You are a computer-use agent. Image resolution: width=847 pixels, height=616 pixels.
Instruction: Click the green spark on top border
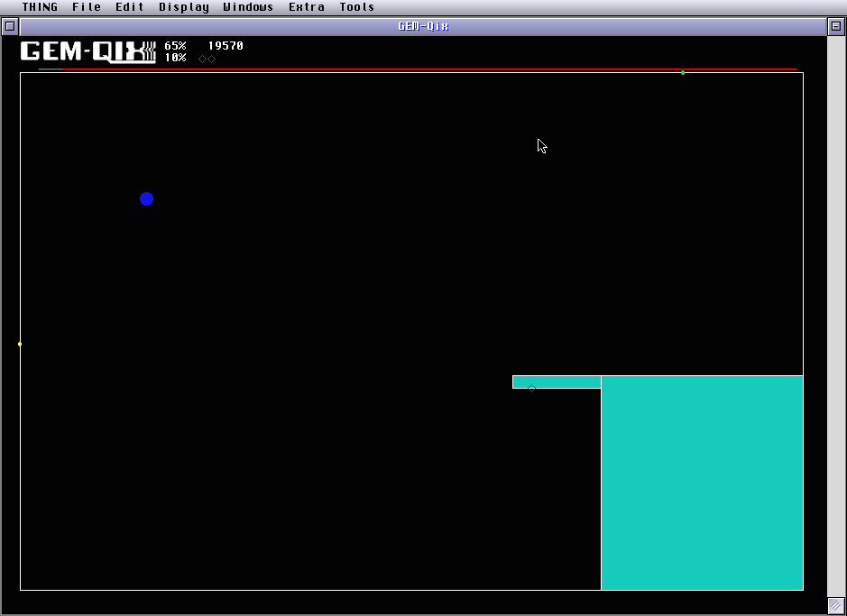coord(683,72)
